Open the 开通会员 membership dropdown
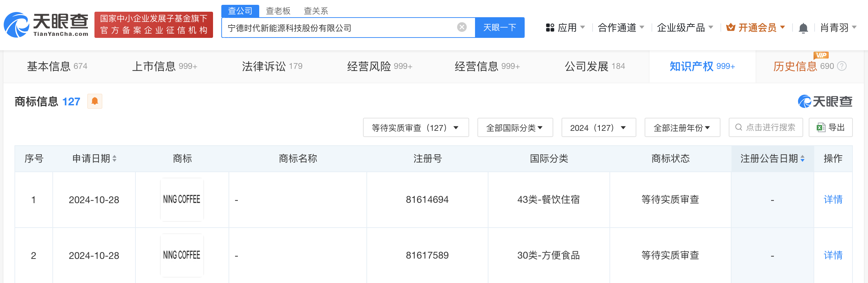The height and width of the screenshot is (283, 868). pyautogui.click(x=756, y=28)
